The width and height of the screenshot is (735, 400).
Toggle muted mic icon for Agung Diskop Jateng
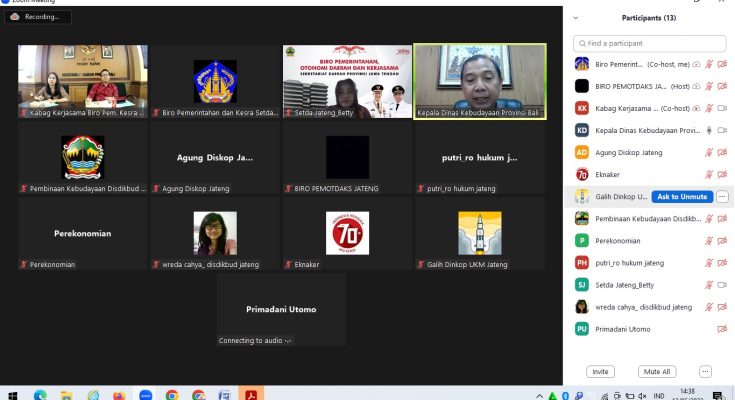pos(709,153)
